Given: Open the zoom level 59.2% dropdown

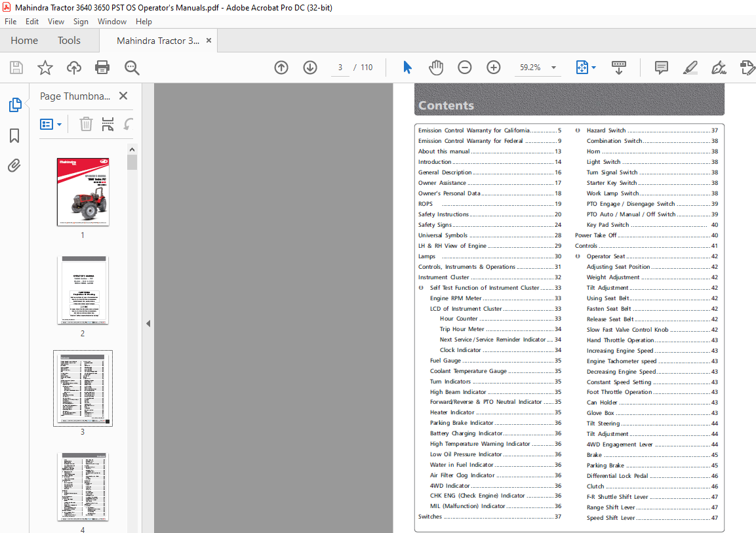Looking at the screenshot, I should pos(553,68).
